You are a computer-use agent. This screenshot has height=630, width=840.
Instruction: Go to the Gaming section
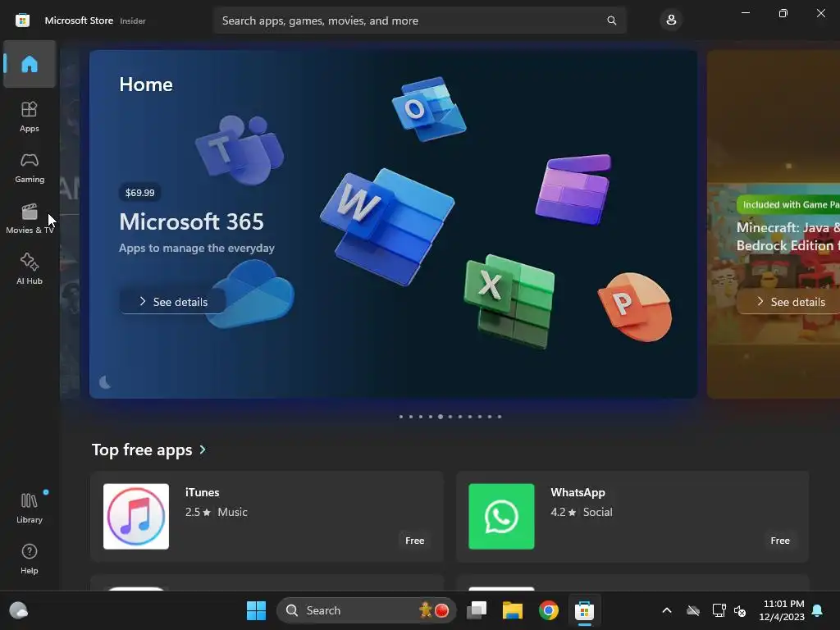pyautogui.click(x=30, y=167)
